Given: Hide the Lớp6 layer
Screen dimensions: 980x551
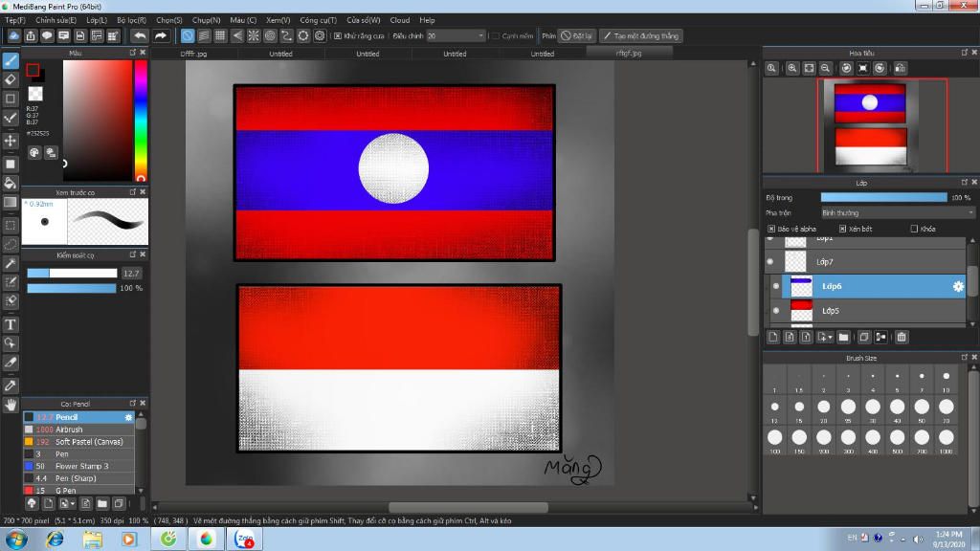Looking at the screenshot, I should pyautogui.click(x=775, y=286).
